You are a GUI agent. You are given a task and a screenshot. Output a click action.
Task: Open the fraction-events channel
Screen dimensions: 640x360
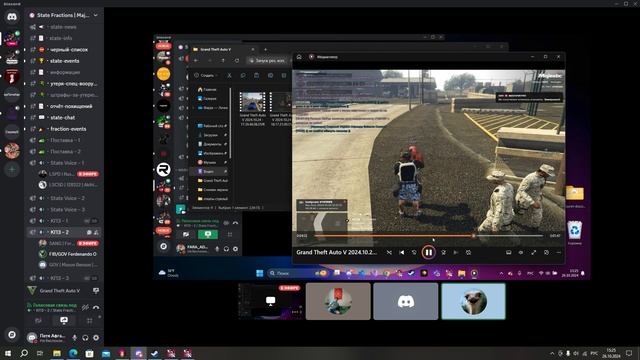(63, 129)
